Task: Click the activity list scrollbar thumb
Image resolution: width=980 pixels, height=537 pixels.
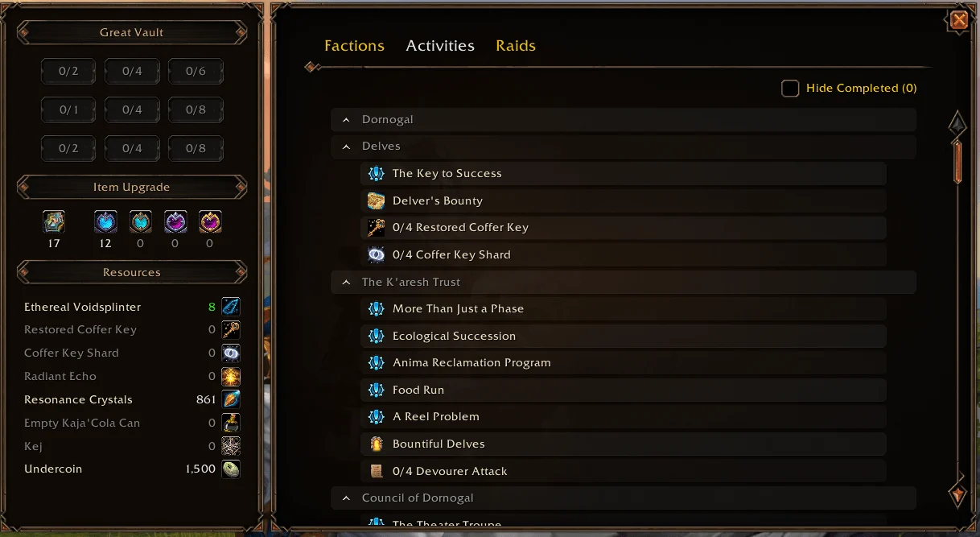Action: [957, 161]
